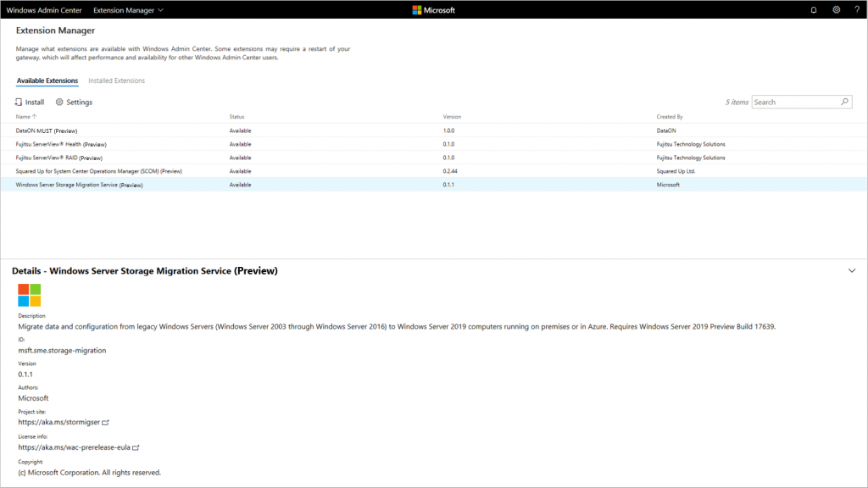Select Fujitsu ServerView Health (Preview) row
Screen dimensions: 868x488
(x=434, y=144)
